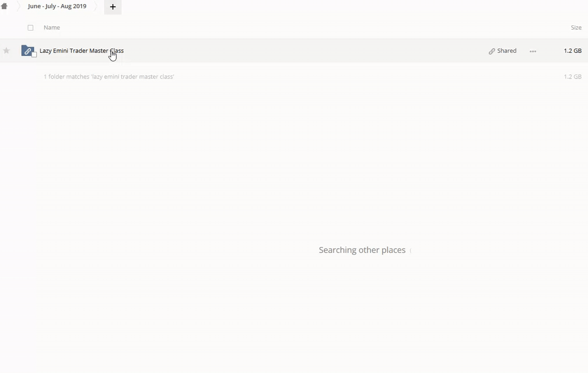Click the Shared label on the folder row
The width and height of the screenshot is (588, 373).
(507, 51)
